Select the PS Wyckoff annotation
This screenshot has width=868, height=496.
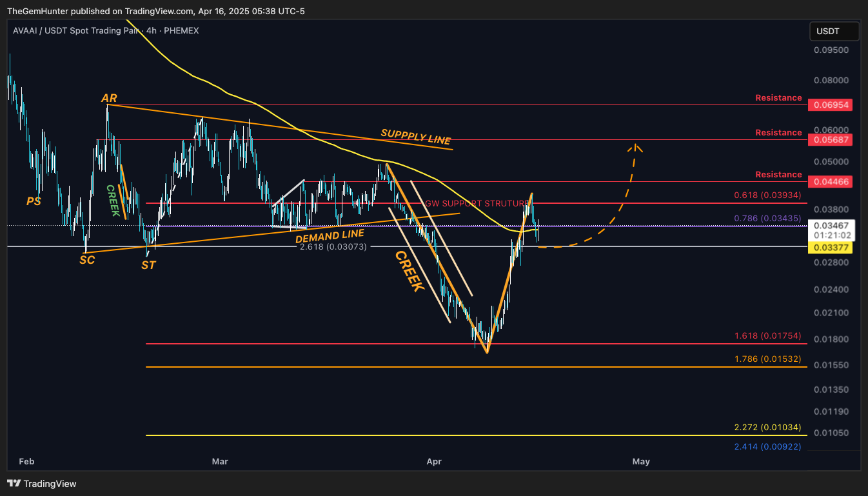34,201
